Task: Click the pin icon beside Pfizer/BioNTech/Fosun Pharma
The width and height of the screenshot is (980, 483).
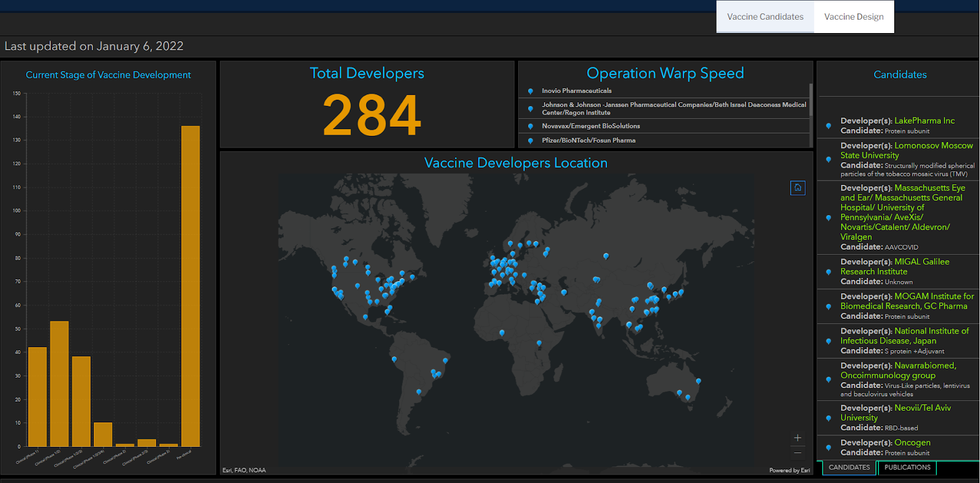Action: click(530, 141)
